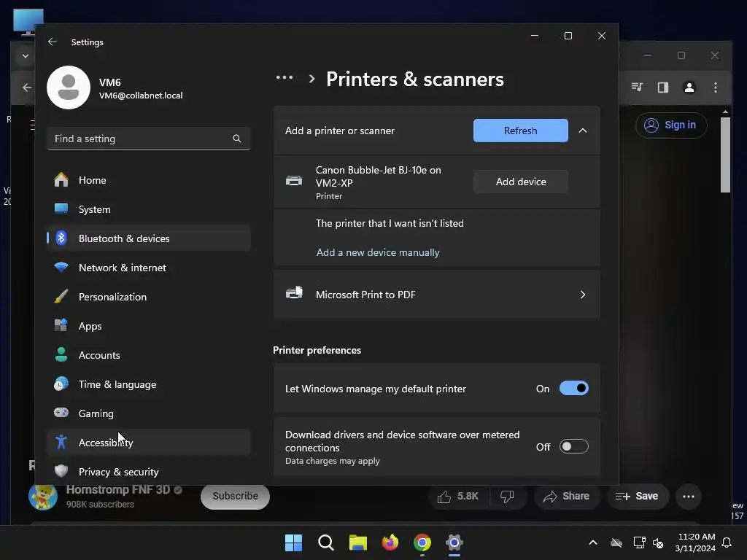Viewport: 747px width, 560px height.
Task: Click the Canon Bubble-Jet printer icon
Action: [x=294, y=181]
